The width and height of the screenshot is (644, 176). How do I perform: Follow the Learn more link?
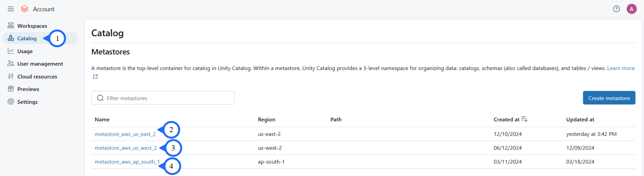coord(620,68)
